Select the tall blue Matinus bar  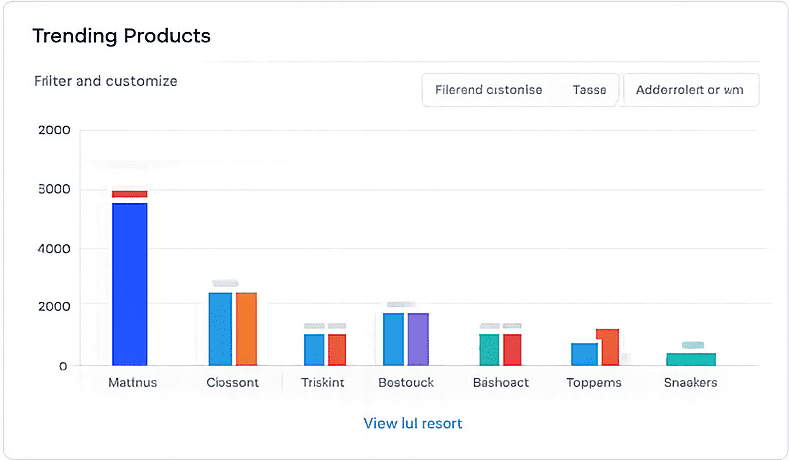coord(130,284)
